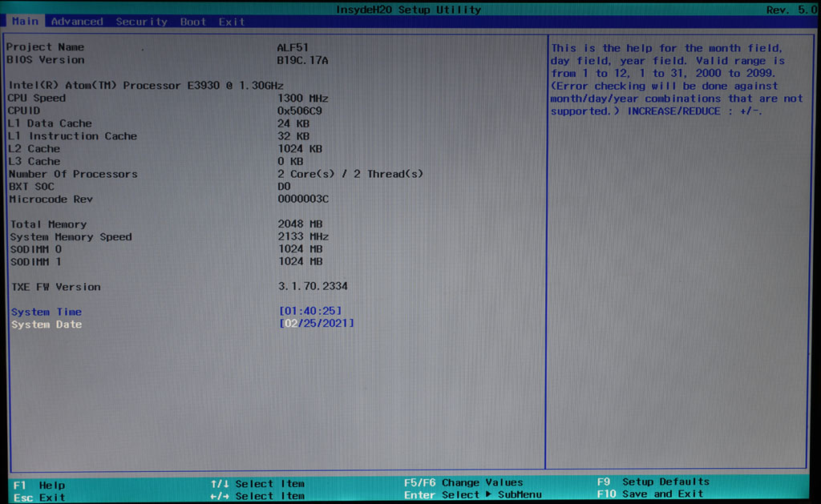Click the System Time value field
821x504 pixels.
(x=310, y=311)
